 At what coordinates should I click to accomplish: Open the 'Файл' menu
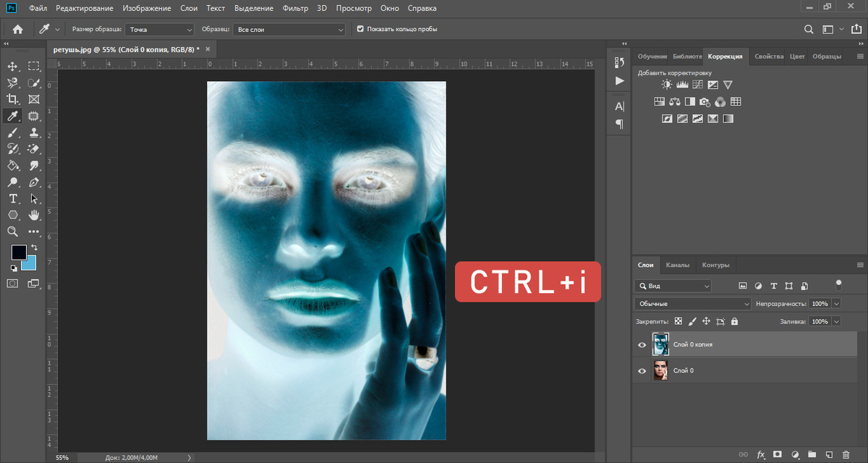38,8
